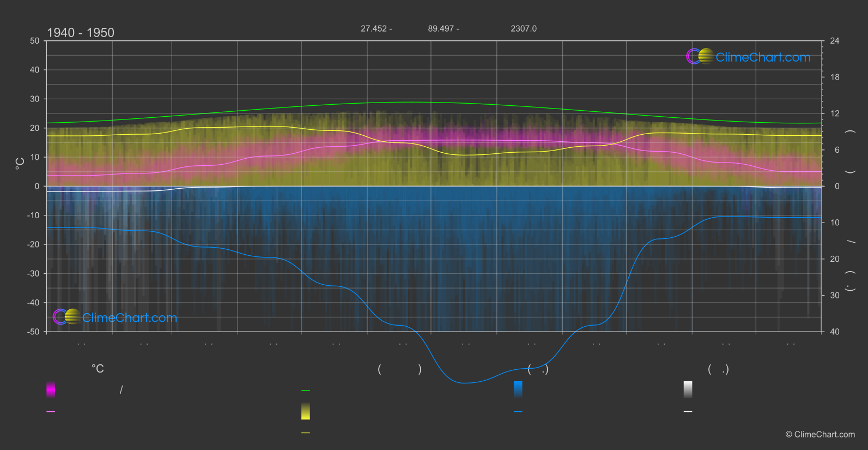868x450 pixels.
Task: Click the °C legend heading below the chart
Action: pyautogui.click(x=98, y=369)
